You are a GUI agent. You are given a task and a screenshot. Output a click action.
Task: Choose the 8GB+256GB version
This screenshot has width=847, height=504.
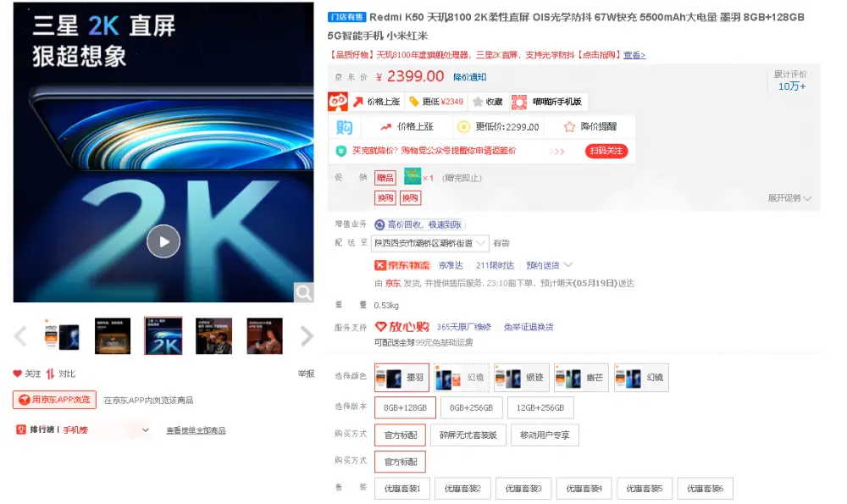(472, 407)
